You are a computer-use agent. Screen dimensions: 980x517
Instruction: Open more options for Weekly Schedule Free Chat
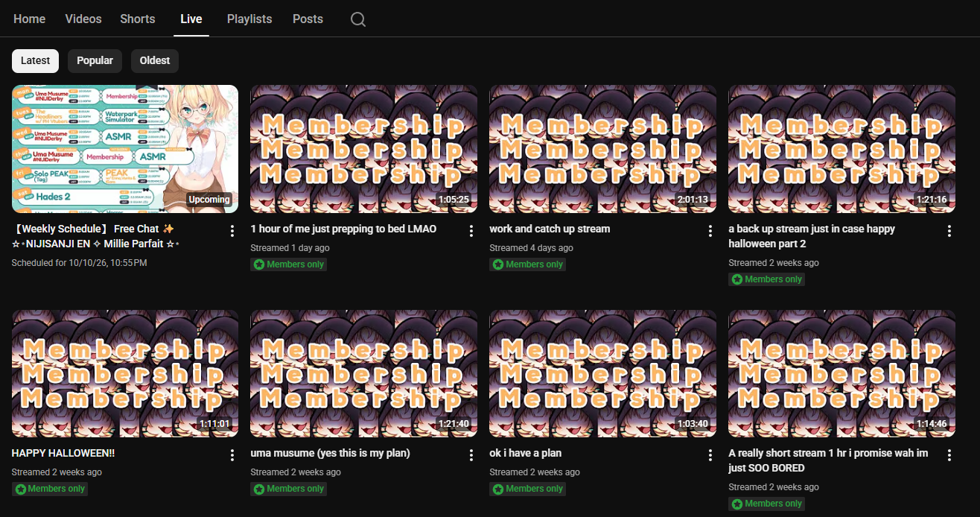click(232, 231)
